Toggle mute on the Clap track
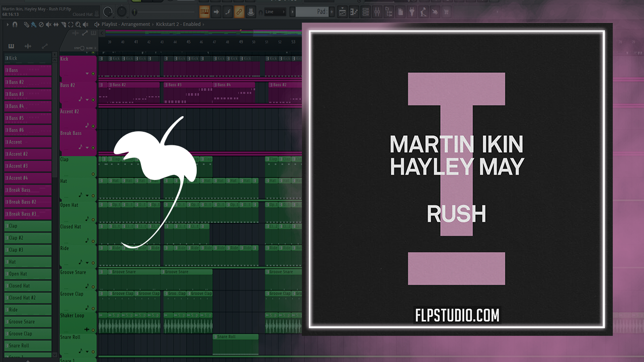 coord(93,174)
